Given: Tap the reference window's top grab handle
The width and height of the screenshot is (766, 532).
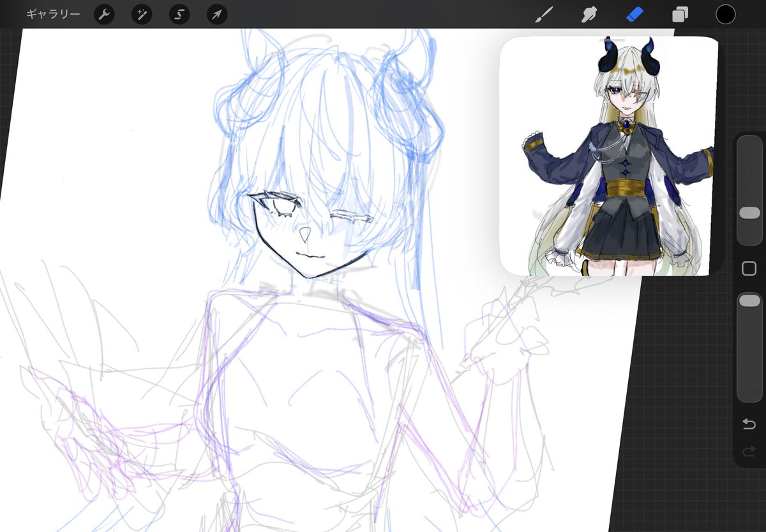Looking at the screenshot, I should click(612, 40).
